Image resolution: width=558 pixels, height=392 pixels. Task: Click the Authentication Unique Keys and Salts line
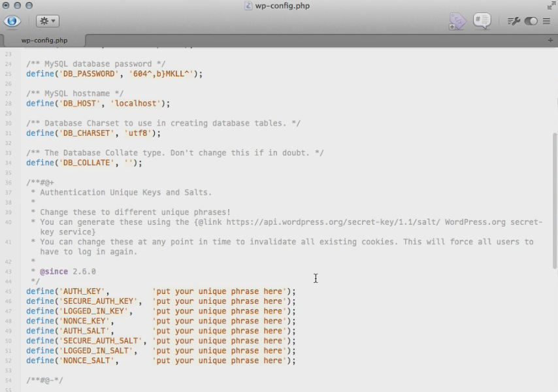point(125,193)
